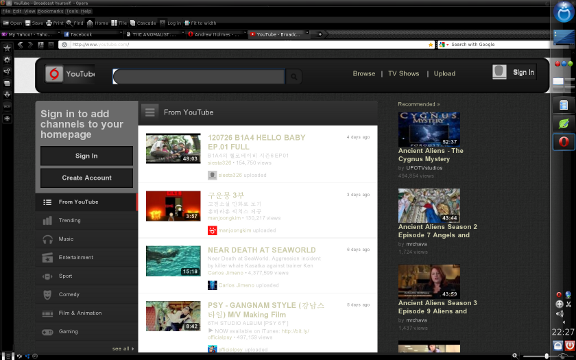Image resolution: width=576 pixels, height=360 pixels.
Task: Expand the Recommended section link
Action: [418, 104]
